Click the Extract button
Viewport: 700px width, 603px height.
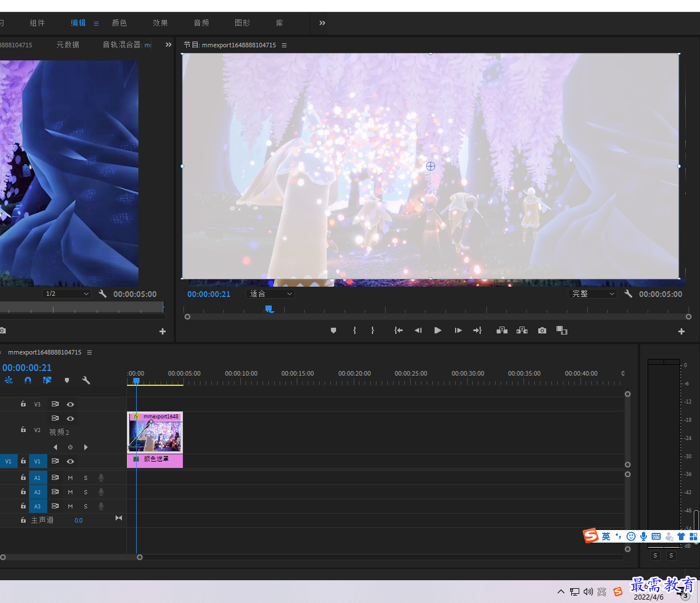pyautogui.click(x=522, y=331)
